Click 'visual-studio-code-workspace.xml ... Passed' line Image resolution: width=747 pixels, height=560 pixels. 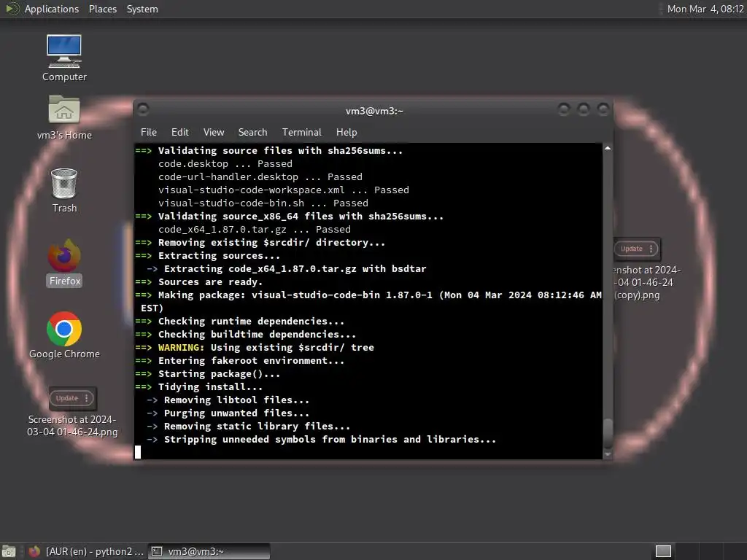284,190
